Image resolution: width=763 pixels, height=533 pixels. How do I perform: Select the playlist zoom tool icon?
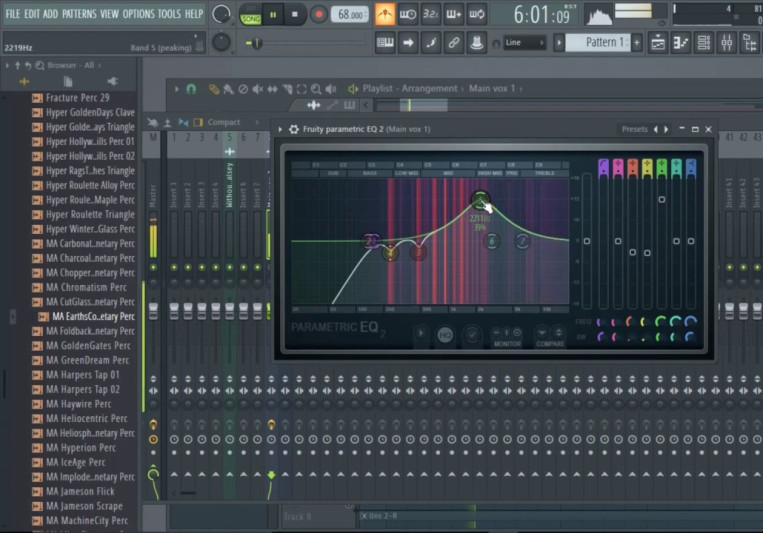[x=316, y=89]
